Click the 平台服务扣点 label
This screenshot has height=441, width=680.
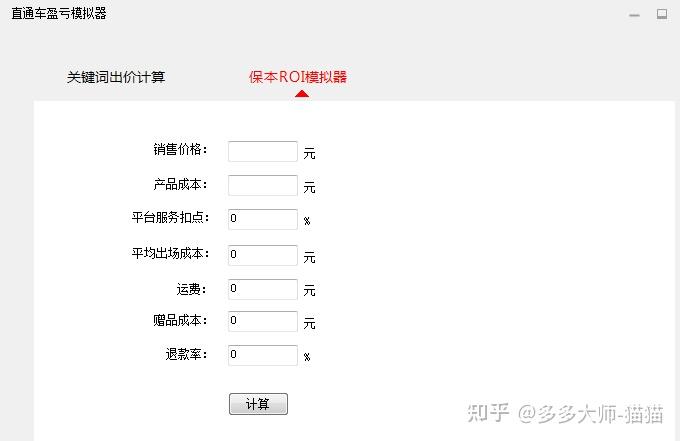pyautogui.click(x=170, y=218)
